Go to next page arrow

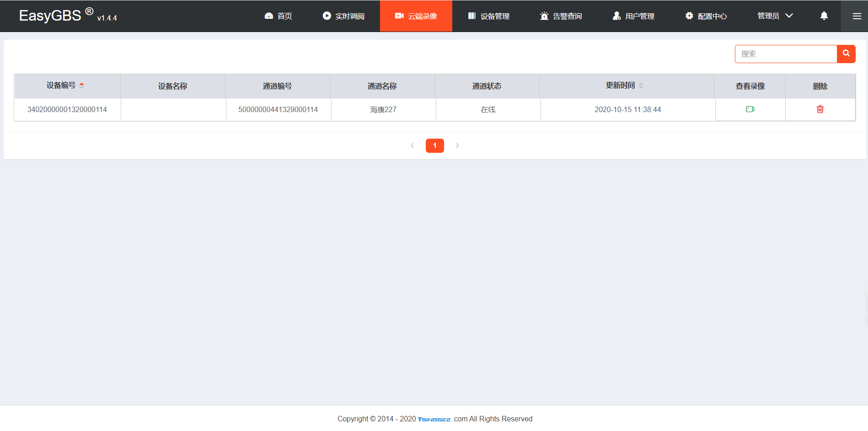click(457, 145)
